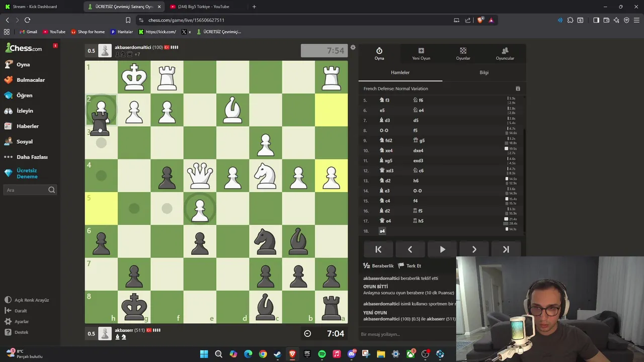Click opening book icon beside French Defense
Screen dimensions: 644x362
(x=518, y=89)
